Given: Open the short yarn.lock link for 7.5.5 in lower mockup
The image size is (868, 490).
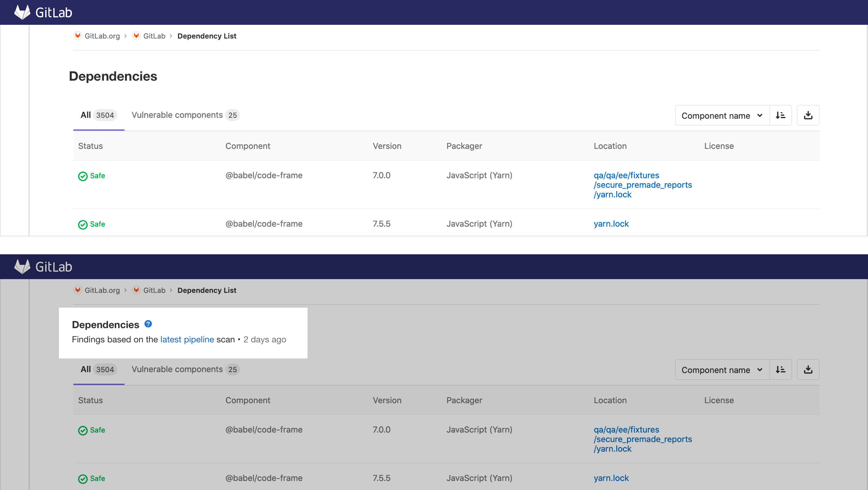Looking at the screenshot, I should click(x=611, y=478).
